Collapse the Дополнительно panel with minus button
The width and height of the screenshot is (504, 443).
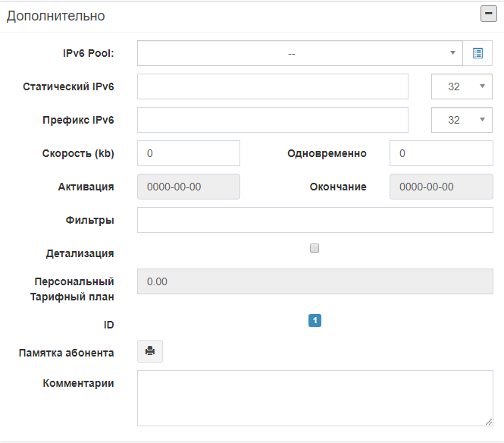tap(488, 15)
